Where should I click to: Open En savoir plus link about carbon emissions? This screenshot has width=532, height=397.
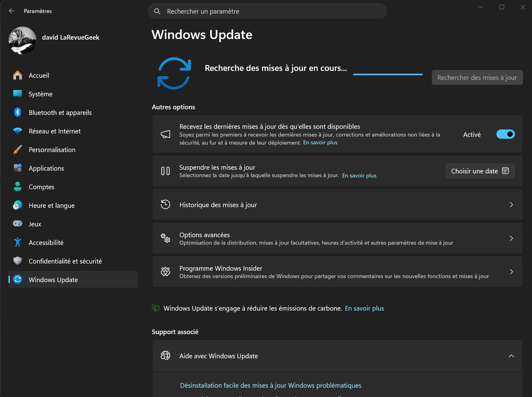(x=364, y=308)
